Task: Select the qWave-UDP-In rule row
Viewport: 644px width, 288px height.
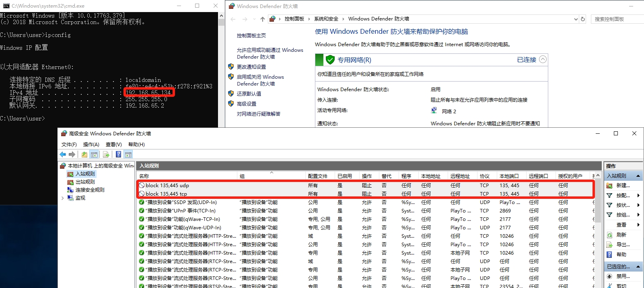Action: point(365,228)
